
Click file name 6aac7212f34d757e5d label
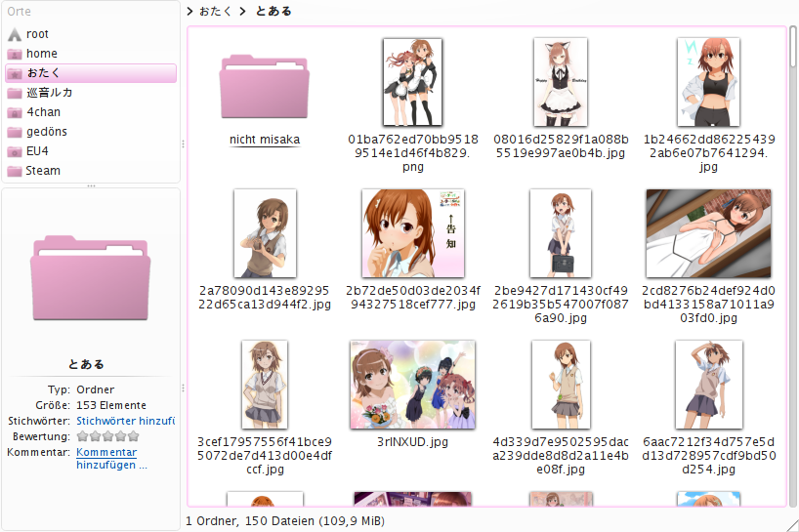(708, 455)
